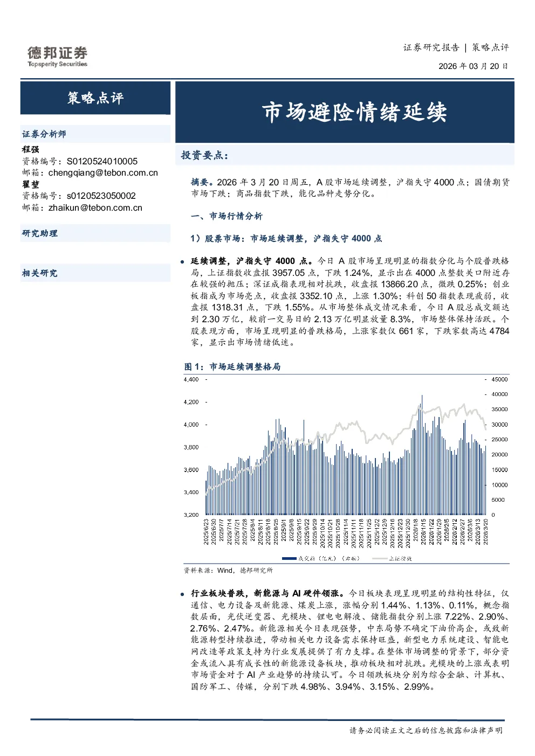Click the right axis label 25000

(x=499, y=440)
